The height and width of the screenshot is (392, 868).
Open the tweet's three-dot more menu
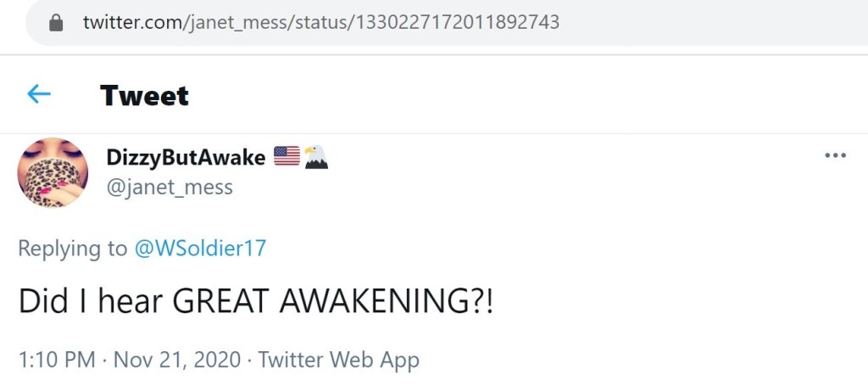coord(835,156)
